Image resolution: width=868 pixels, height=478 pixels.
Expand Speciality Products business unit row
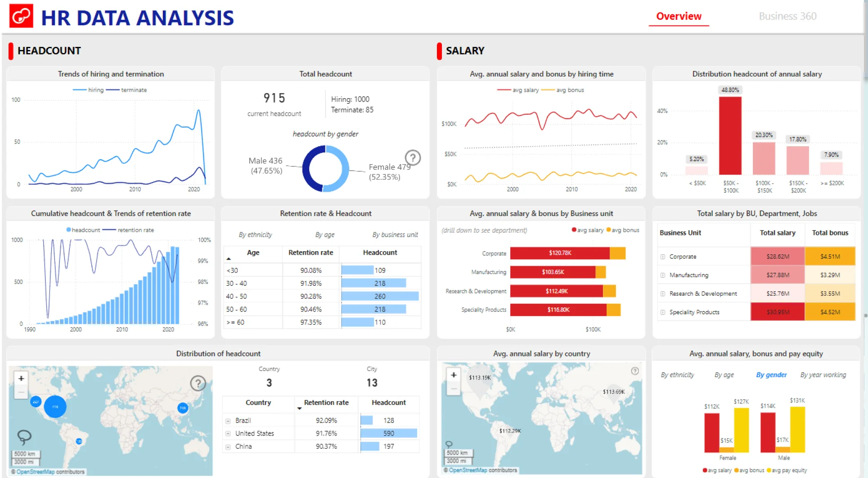[x=663, y=312]
